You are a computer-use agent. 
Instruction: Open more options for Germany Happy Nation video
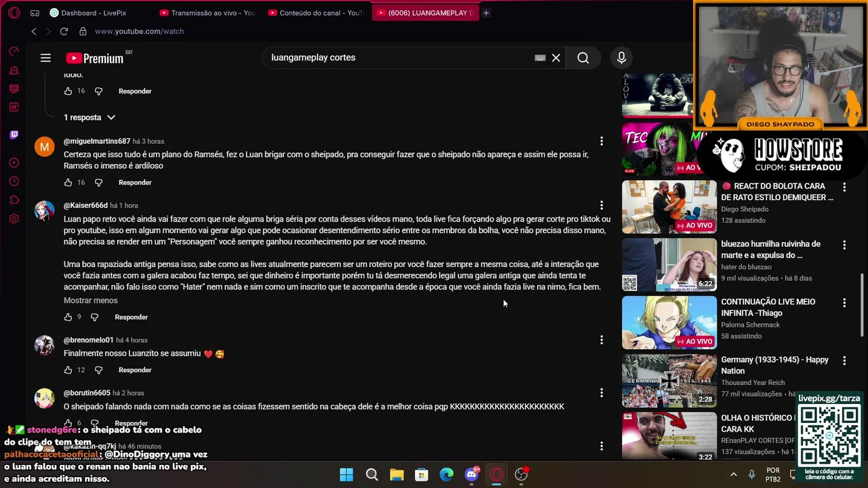coord(844,361)
